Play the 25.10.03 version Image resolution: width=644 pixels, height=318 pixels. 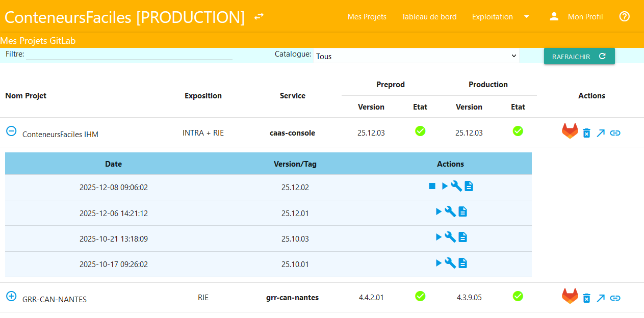pos(439,237)
